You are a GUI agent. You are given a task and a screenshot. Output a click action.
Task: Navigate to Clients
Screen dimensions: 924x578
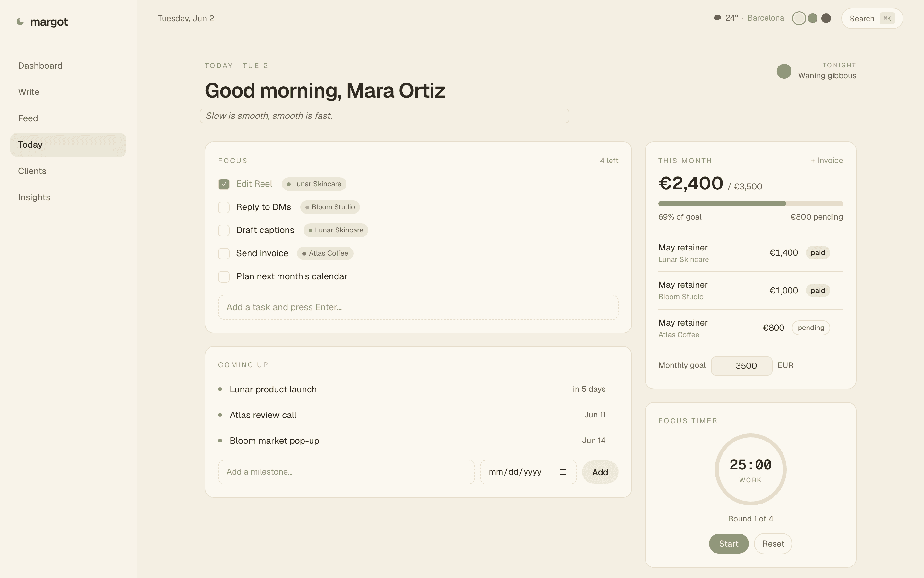[x=68, y=171]
